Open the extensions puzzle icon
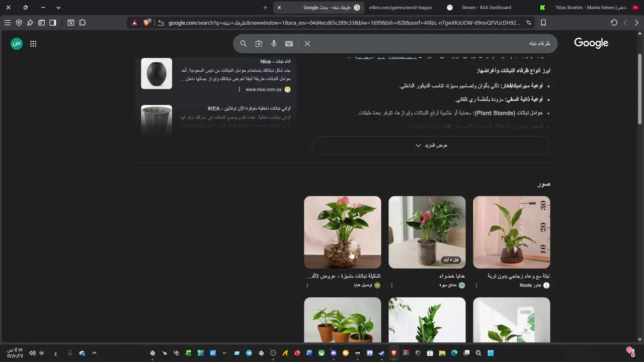The height and width of the screenshot is (362, 644). click(x=83, y=23)
